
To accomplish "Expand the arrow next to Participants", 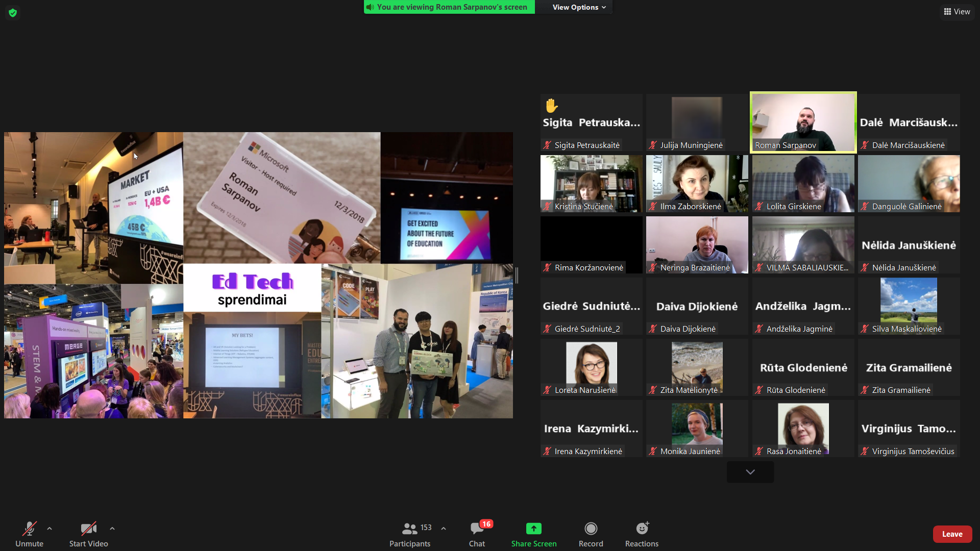I will [444, 529].
